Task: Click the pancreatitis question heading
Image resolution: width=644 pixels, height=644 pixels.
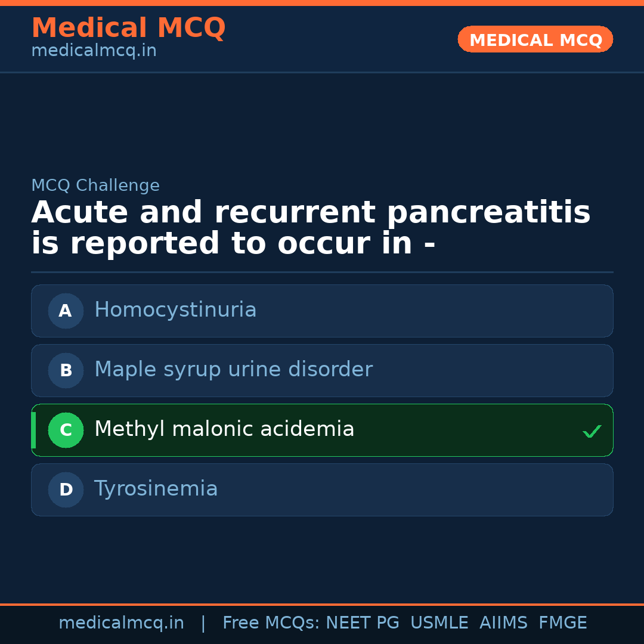Action: (x=311, y=228)
